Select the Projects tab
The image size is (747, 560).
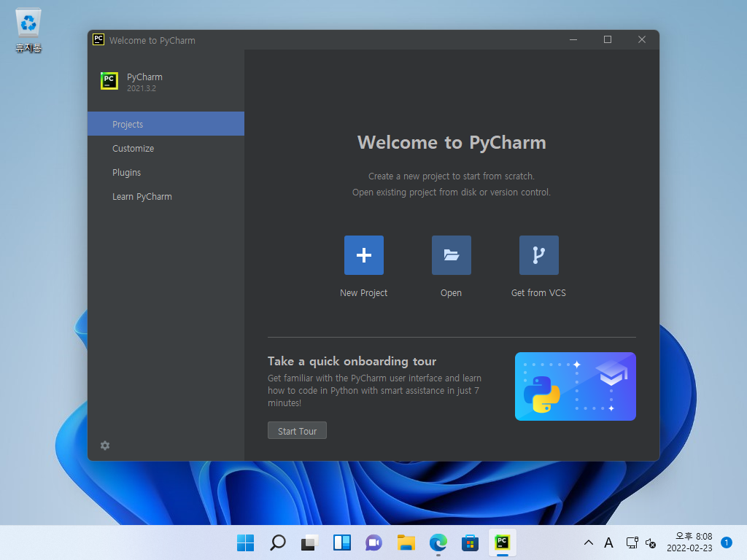pos(166,124)
